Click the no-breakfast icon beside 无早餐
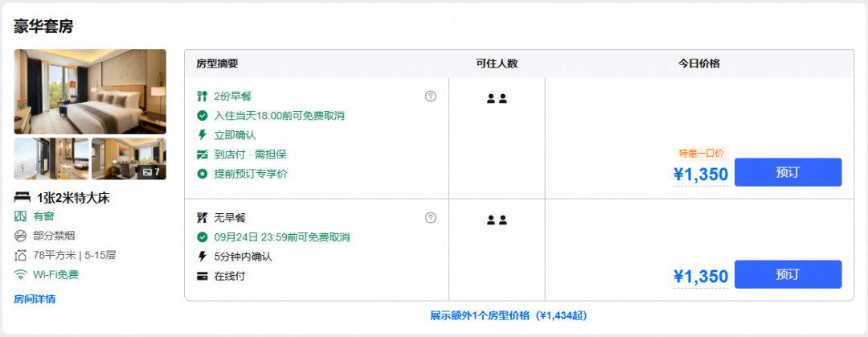The width and height of the screenshot is (868, 337). tap(202, 217)
